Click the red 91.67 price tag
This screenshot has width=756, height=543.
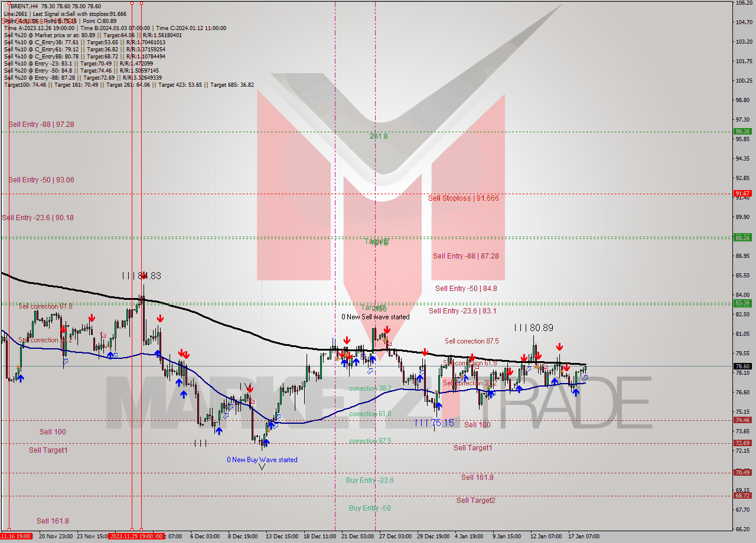tap(742, 194)
